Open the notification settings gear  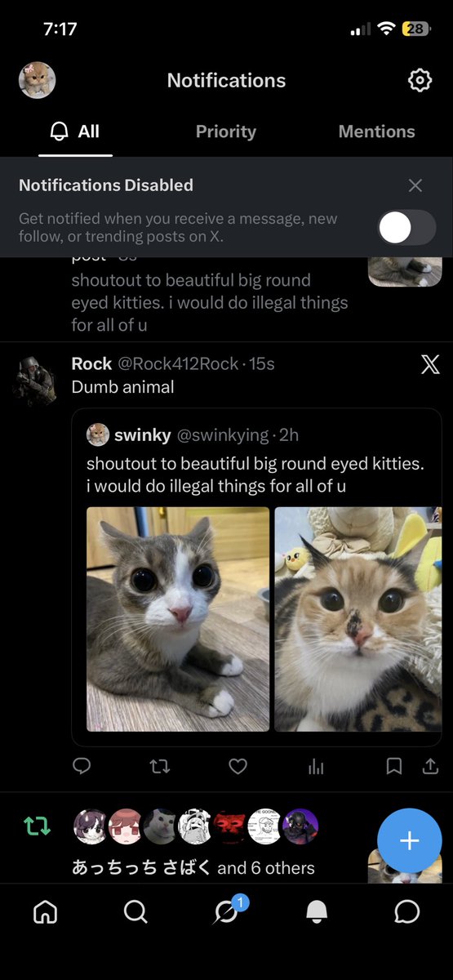point(420,80)
